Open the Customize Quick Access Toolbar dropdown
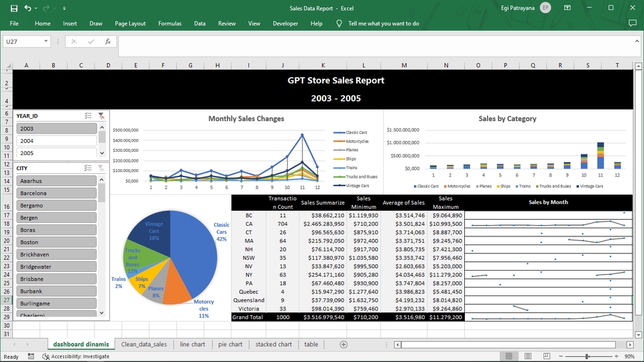 (64, 9)
